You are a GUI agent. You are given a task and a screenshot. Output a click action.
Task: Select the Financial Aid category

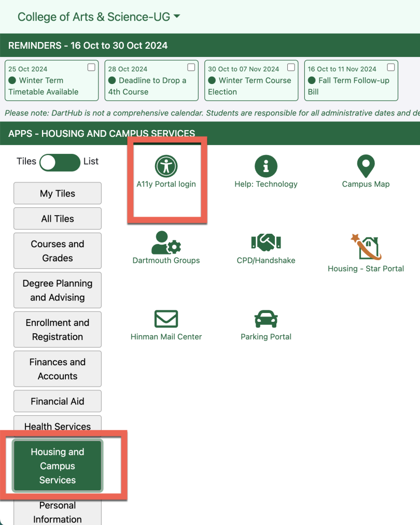click(58, 401)
